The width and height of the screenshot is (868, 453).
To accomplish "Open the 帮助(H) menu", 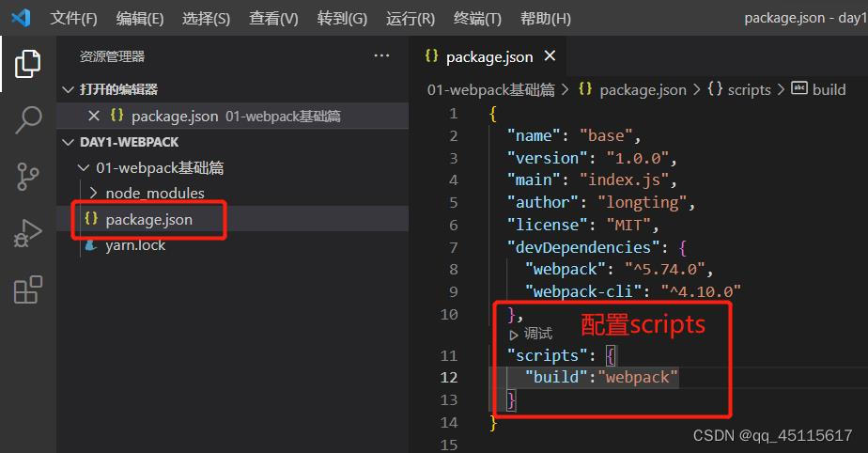I will pyautogui.click(x=545, y=18).
